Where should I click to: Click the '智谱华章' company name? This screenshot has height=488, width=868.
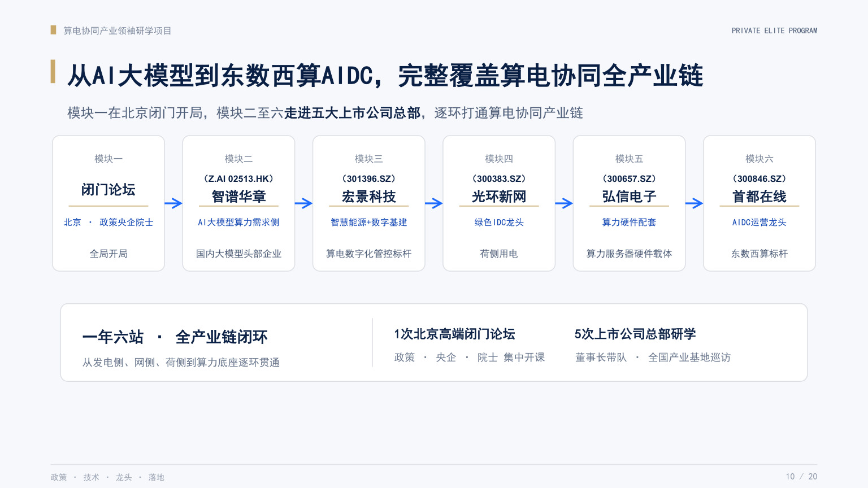pos(238,197)
